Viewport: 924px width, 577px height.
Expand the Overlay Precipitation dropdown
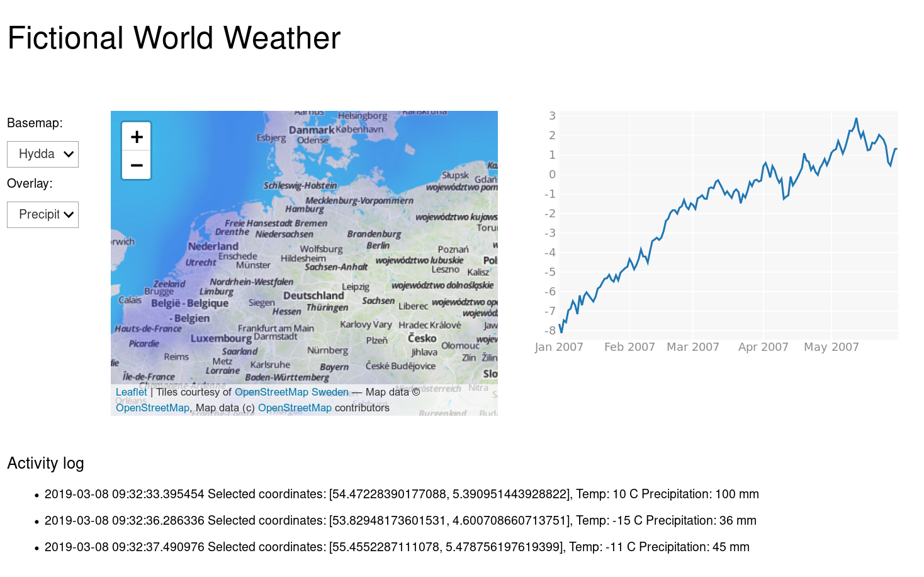(x=43, y=215)
